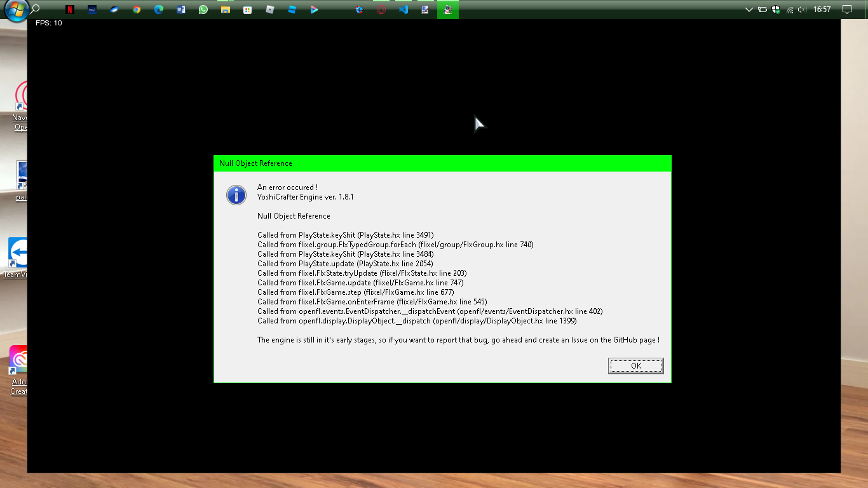Expand the hidden system tray icons chevron

(x=749, y=10)
